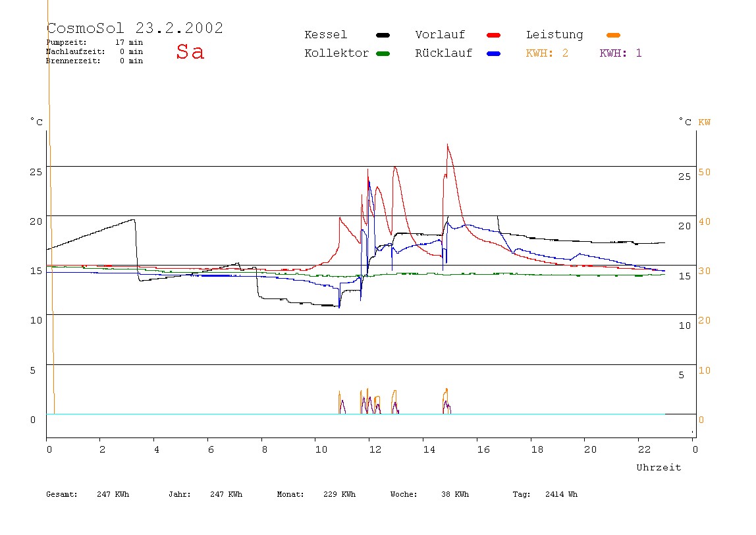The image size is (756, 535).
Task: Click hour tick '16' on the time axis
Action: click(483, 449)
